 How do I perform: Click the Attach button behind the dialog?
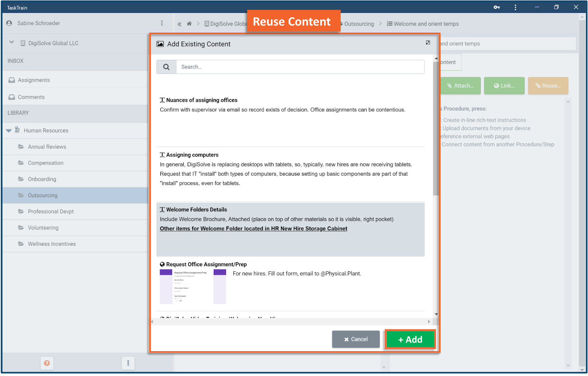tap(460, 86)
